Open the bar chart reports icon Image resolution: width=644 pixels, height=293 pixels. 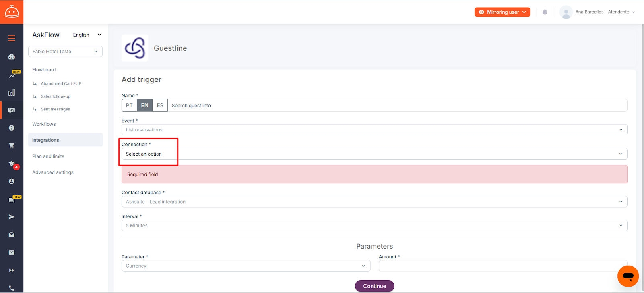pos(12,92)
